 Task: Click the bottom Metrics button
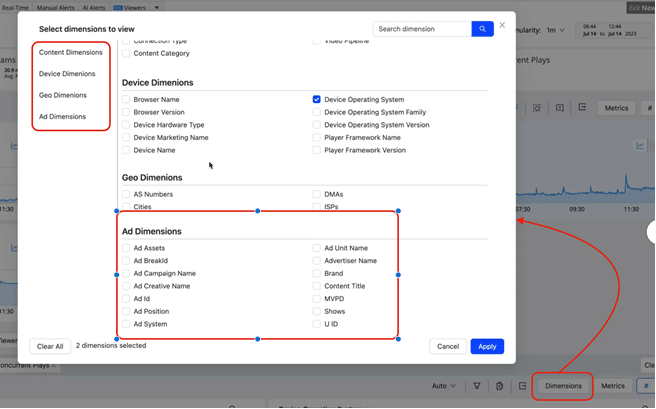pos(613,386)
